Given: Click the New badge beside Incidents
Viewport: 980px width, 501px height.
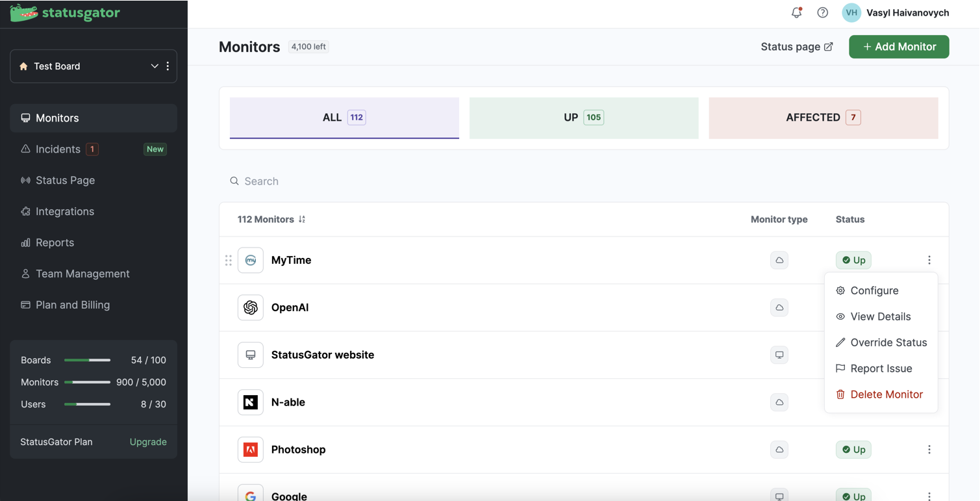Looking at the screenshot, I should coord(155,149).
